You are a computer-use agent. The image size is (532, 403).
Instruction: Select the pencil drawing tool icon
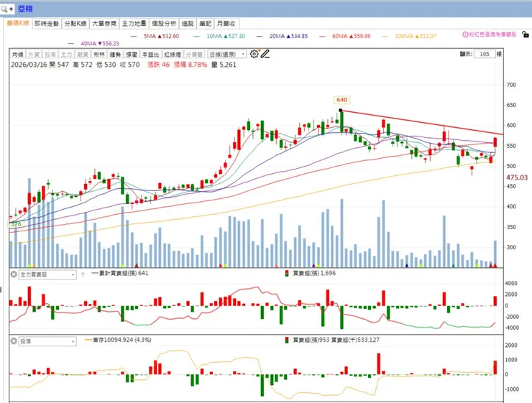[x=265, y=54]
